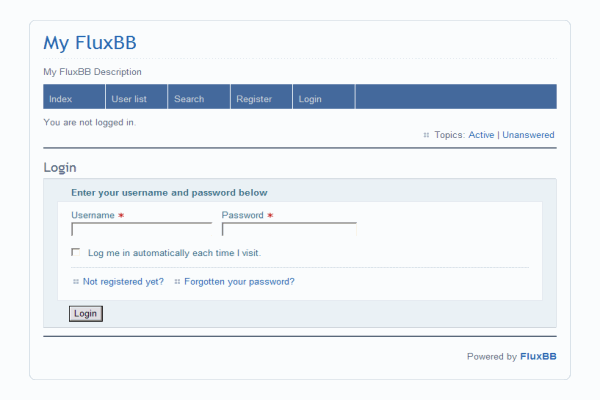Focus the Password input field
The image size is (600, 400).
[x=289, y=229]
